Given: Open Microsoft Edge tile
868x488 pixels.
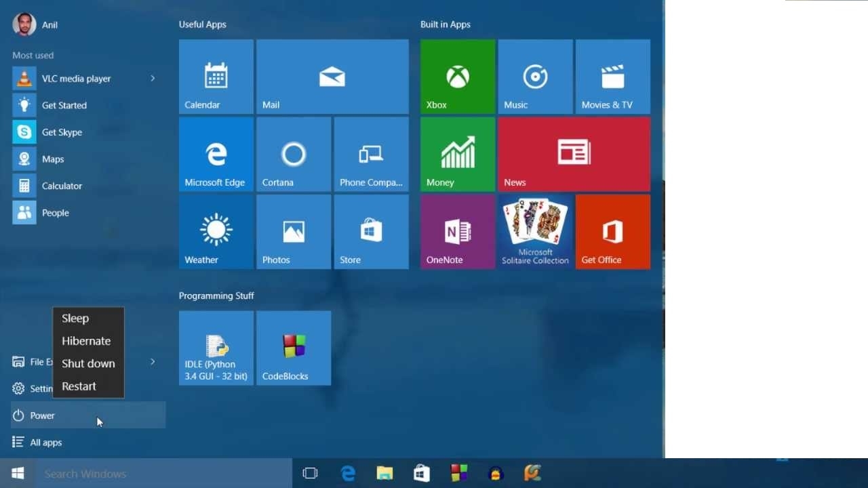Looking at the screenshot, I should (216, 154).
